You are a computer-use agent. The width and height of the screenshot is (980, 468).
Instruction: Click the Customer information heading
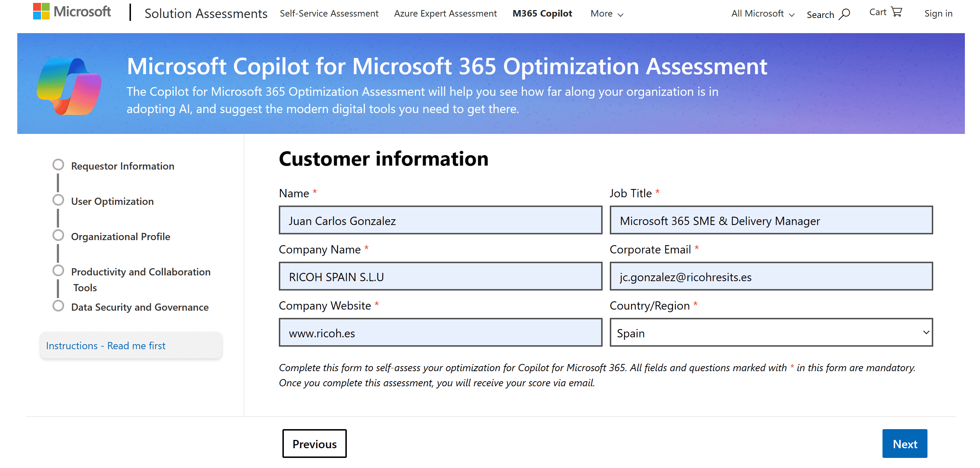coord(384,158)
